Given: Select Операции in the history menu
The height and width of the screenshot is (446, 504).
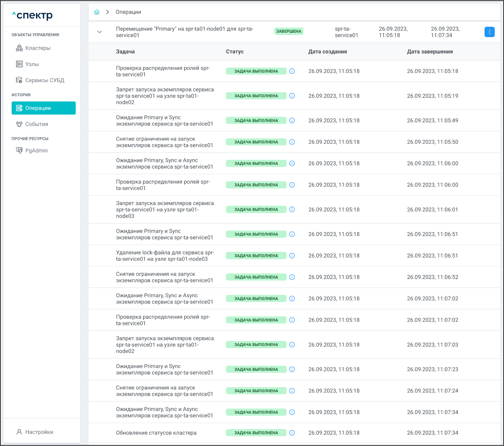Looking at the screenshot, I should click(x=44, y=108).
